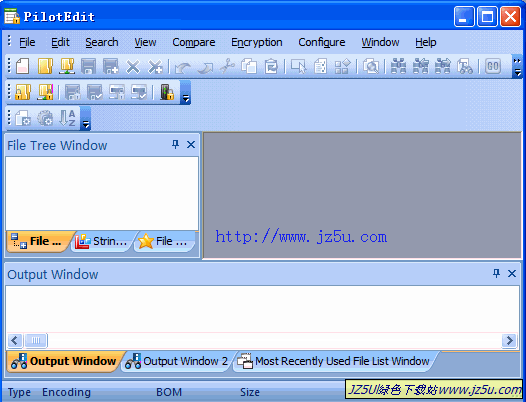The width and height of the screenshot is (526, 402).
Task: Open the Help menu
Action: click(x=426, y=42)
